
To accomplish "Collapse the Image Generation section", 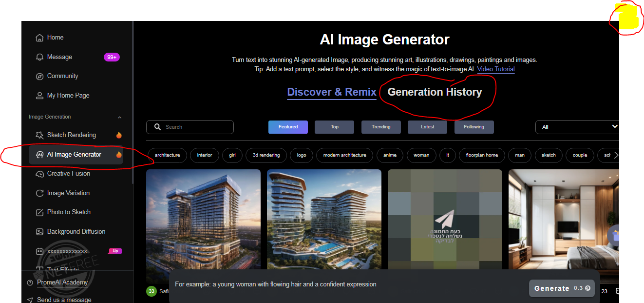I will click(119, 117).
